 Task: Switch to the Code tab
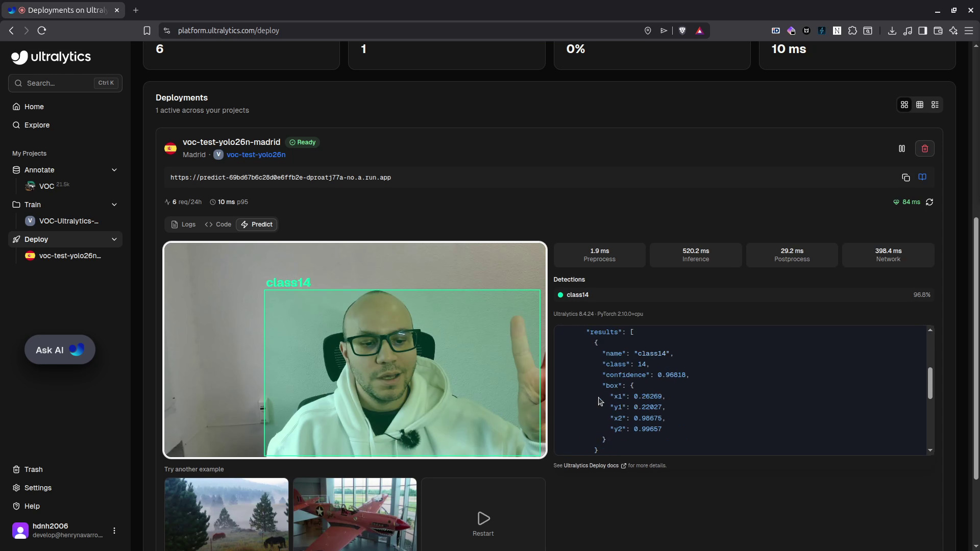coord(218,224)
